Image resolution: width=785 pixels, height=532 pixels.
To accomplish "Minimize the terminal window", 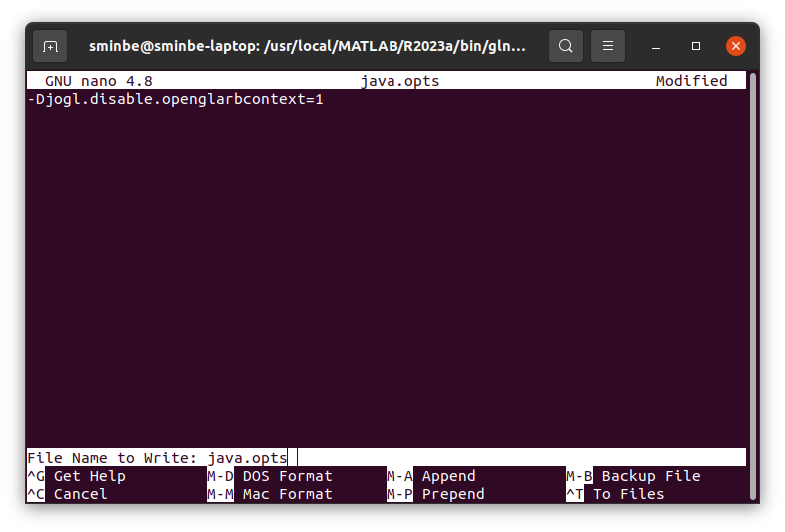I will click(656, 46).
